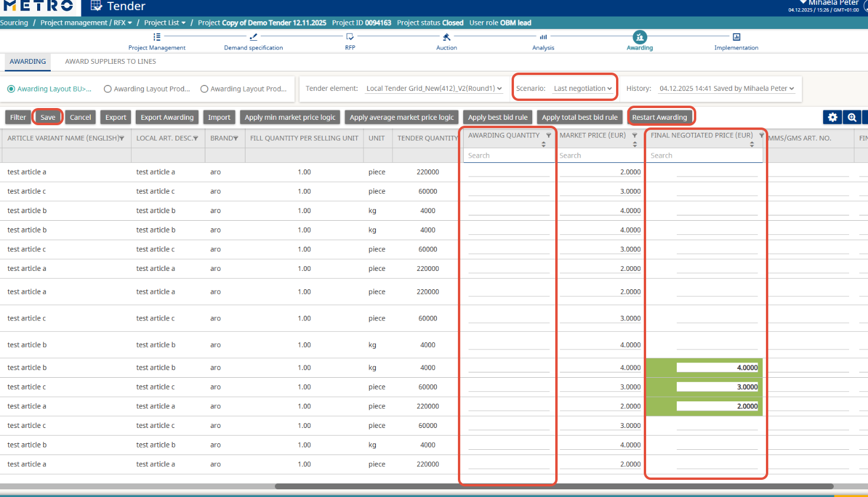Click the RFP step icon
The image size is (868, 497).
click(x=350, y=37)
